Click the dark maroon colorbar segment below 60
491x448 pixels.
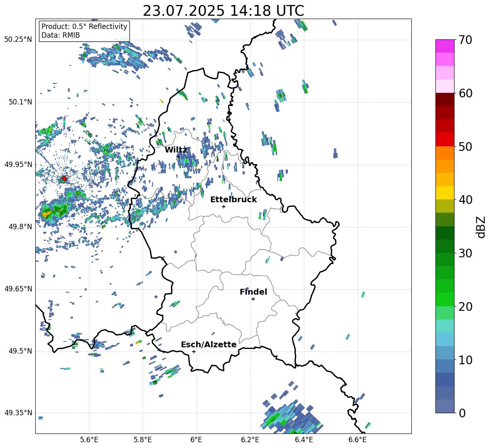445,99
